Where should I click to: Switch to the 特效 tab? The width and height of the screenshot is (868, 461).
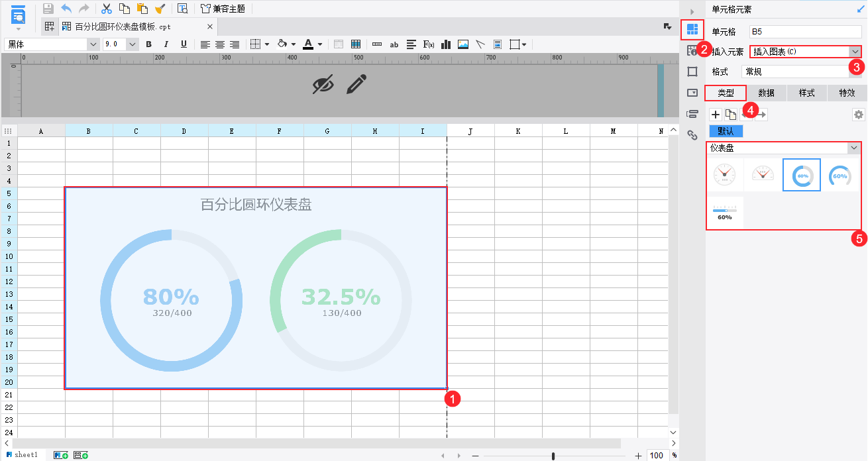847,93
